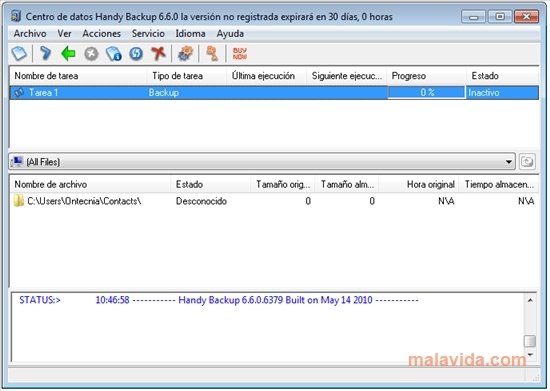The height and width of the screenshot is (391, 550).
Task: Click the Estado header in file list
Action: tap(211, 184)
